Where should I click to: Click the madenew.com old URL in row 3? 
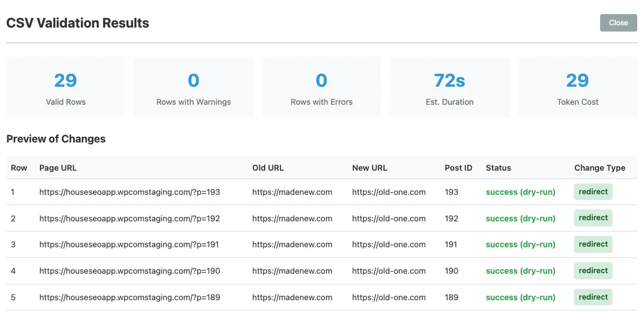pos(292,244)
